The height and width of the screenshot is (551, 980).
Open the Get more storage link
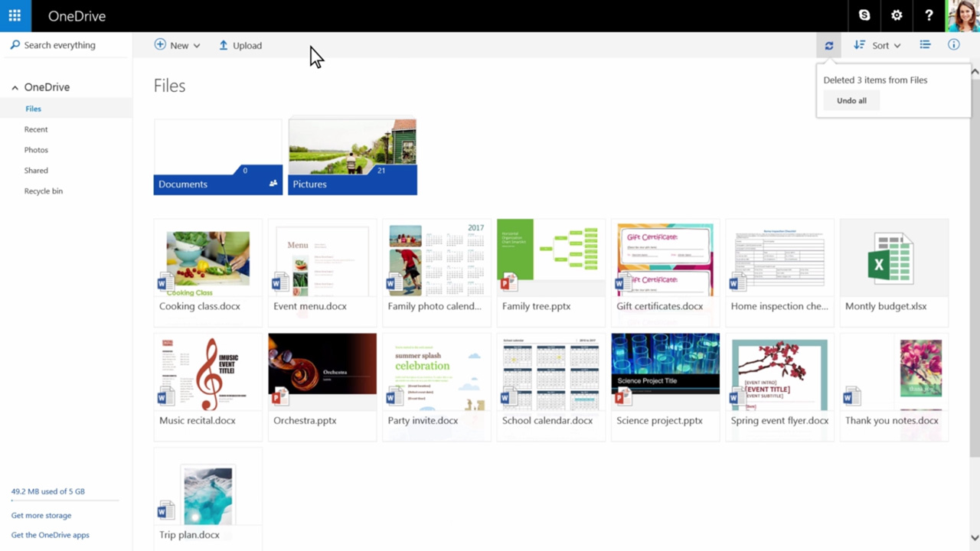(x=41, y=515)
